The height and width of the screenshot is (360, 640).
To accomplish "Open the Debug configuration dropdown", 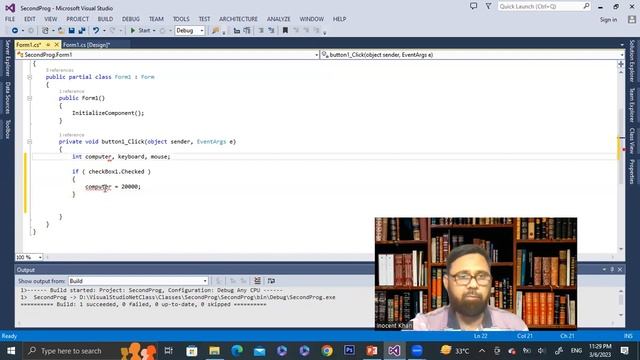I will pos(190,31).
